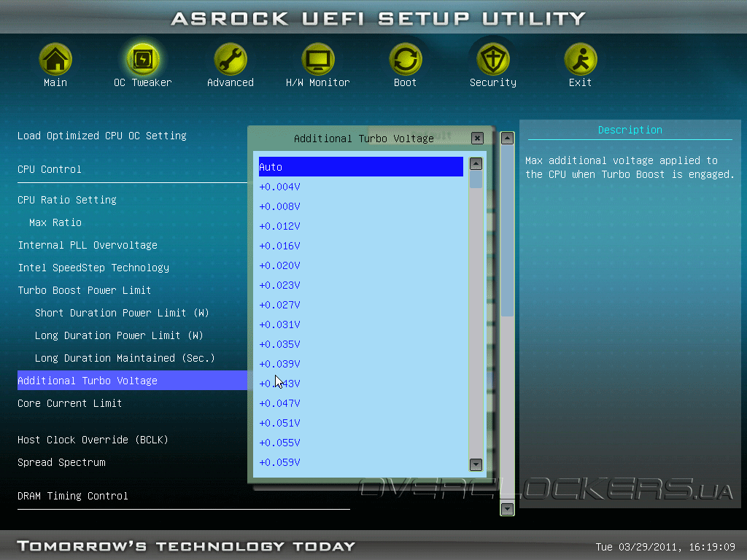Click highlighted Additional Turbo Voltage row
The image size is (747, 560).
(x=133, y=381)
